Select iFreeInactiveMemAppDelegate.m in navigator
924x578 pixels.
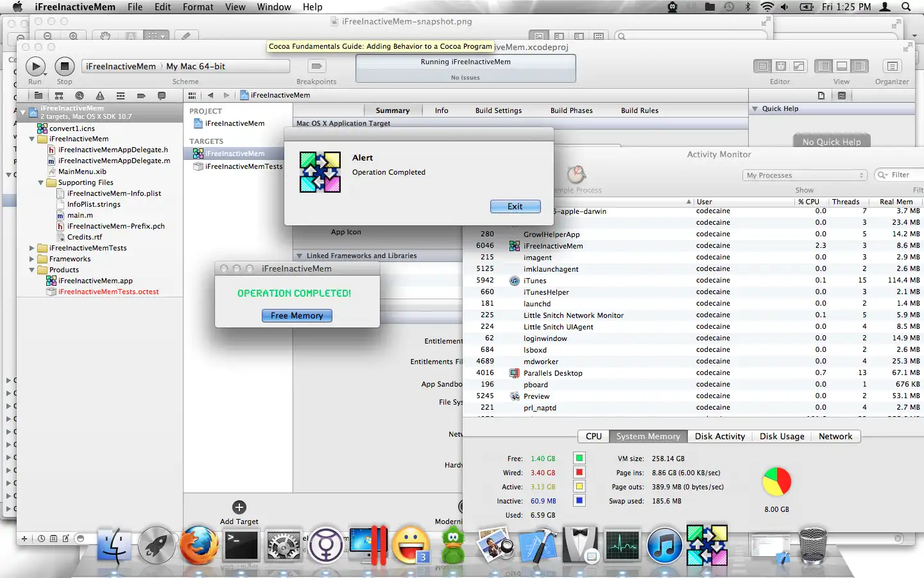coord(114,161)
